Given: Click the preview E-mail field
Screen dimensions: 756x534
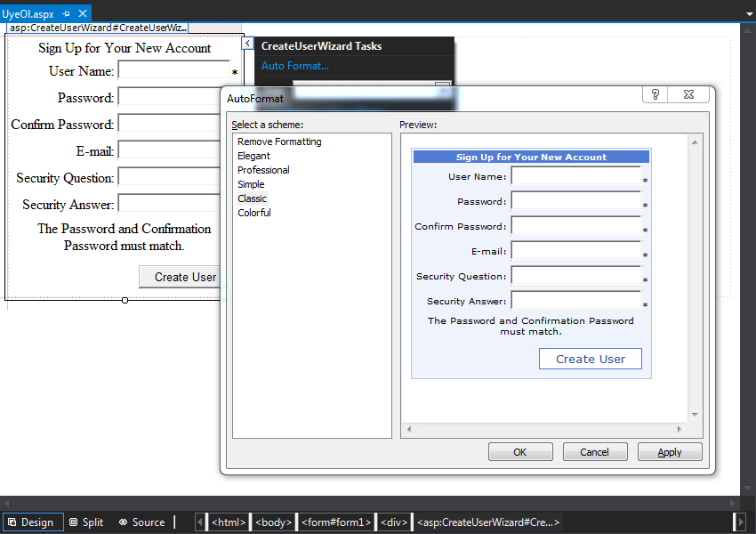Looking at the screenshot, I should pos(576,250).
